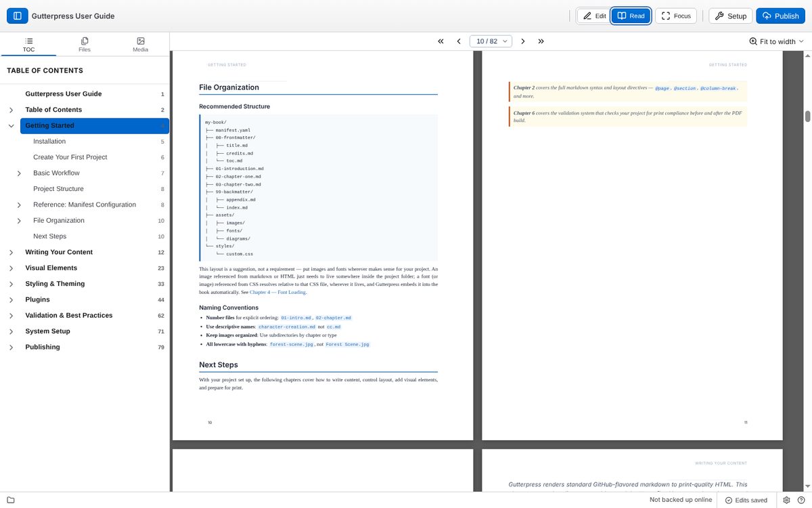
Task: Click the Files documents icon
Action: coord(84,41)
